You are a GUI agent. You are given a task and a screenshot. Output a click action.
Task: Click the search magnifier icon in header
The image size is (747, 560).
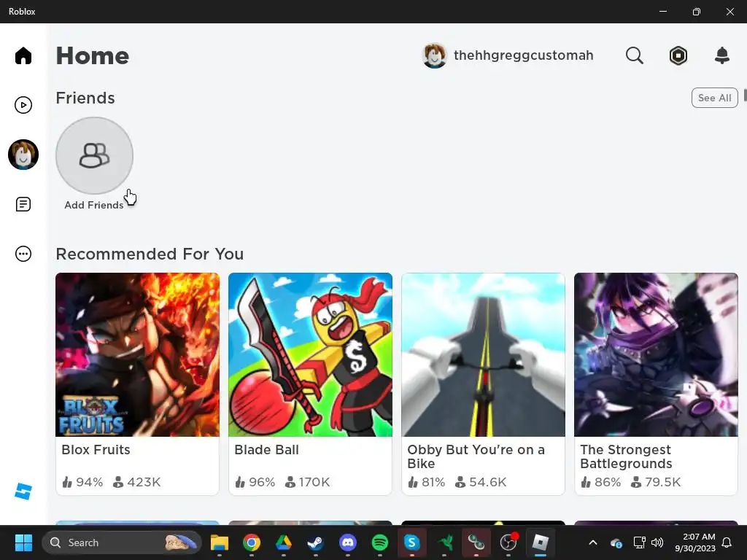tap(634, 55)
